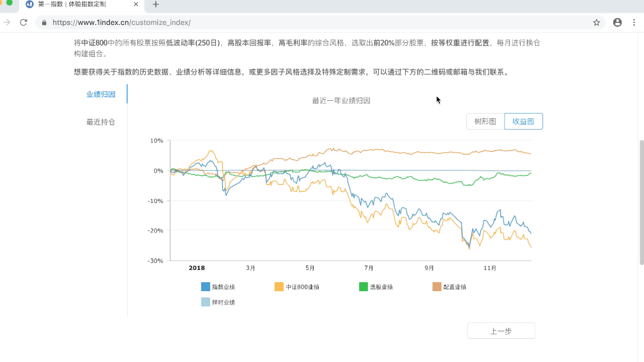Switch chart to 树形图 view

pos(486,121)
